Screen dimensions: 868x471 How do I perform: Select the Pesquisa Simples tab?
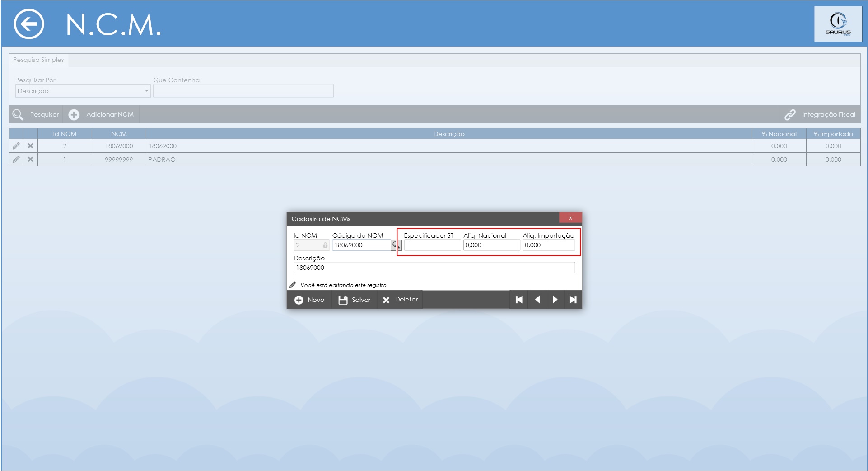[x=38, y=60]
